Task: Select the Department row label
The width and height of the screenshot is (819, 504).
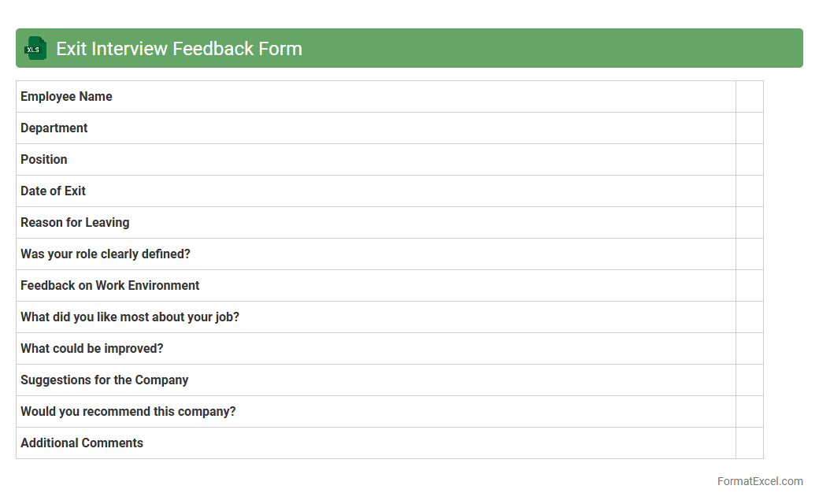Action: pyautogui.click(x=54, y=128)
